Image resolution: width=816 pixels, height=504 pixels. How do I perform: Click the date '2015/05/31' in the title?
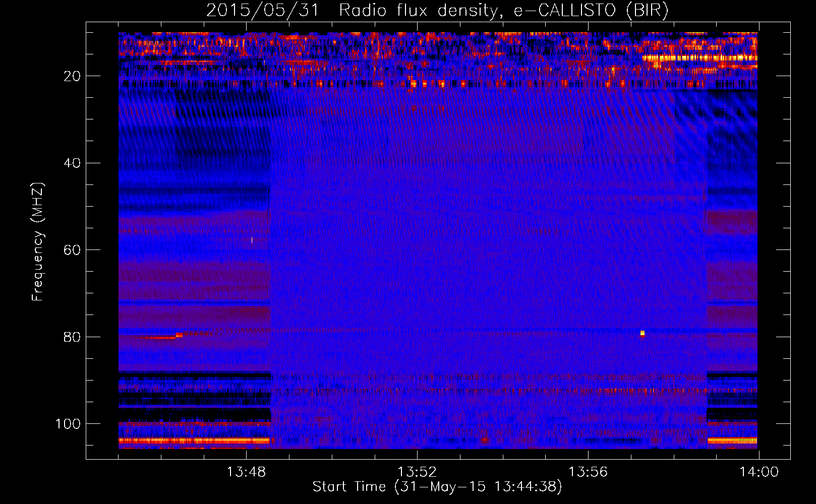(262, 10)
